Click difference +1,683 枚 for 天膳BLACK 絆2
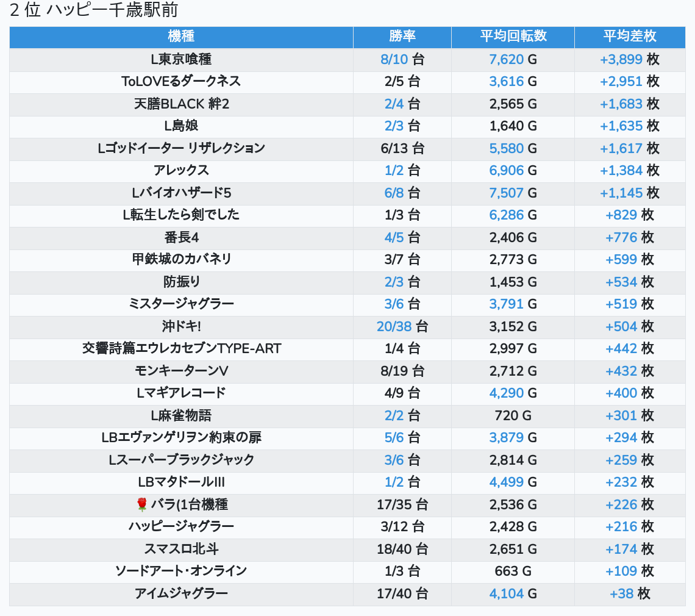The height and width of the screenshot is (616, 695). [x=629, y=104]
